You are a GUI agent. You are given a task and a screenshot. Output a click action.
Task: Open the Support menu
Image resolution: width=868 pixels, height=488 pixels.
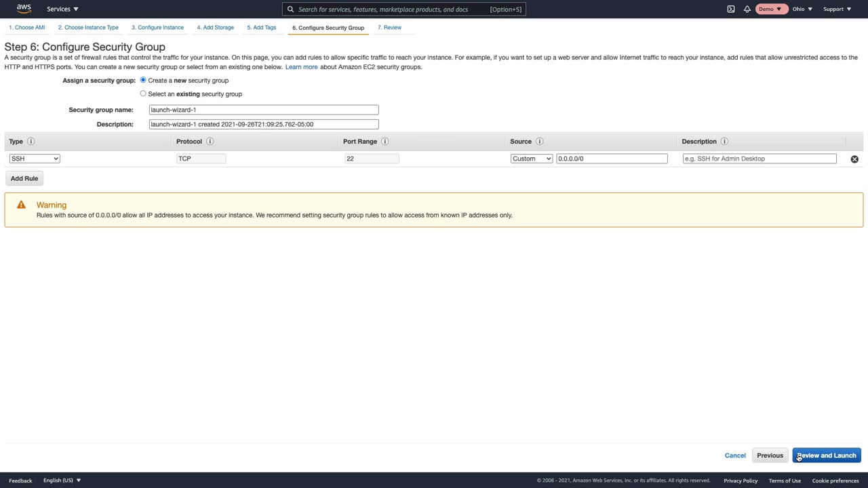tap(837, 9)
